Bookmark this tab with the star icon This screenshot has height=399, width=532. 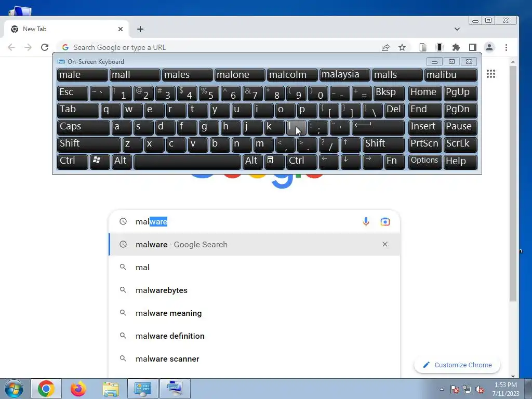402,47
